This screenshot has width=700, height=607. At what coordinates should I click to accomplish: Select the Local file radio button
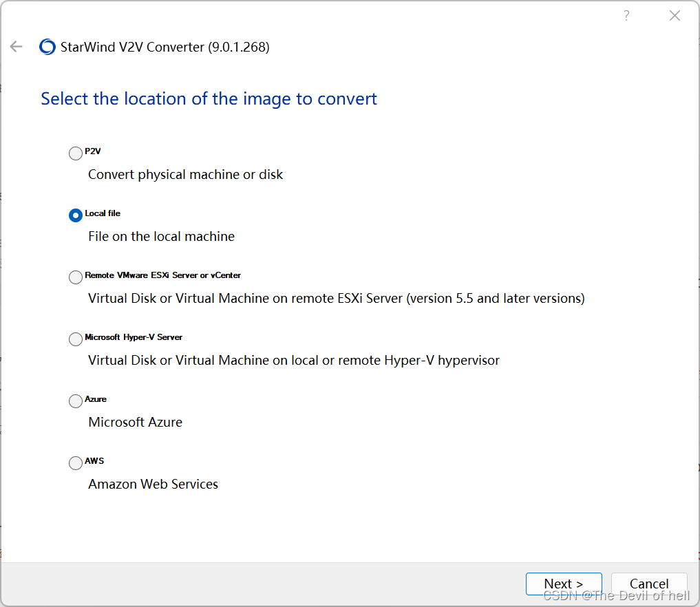tap(76, 215)
